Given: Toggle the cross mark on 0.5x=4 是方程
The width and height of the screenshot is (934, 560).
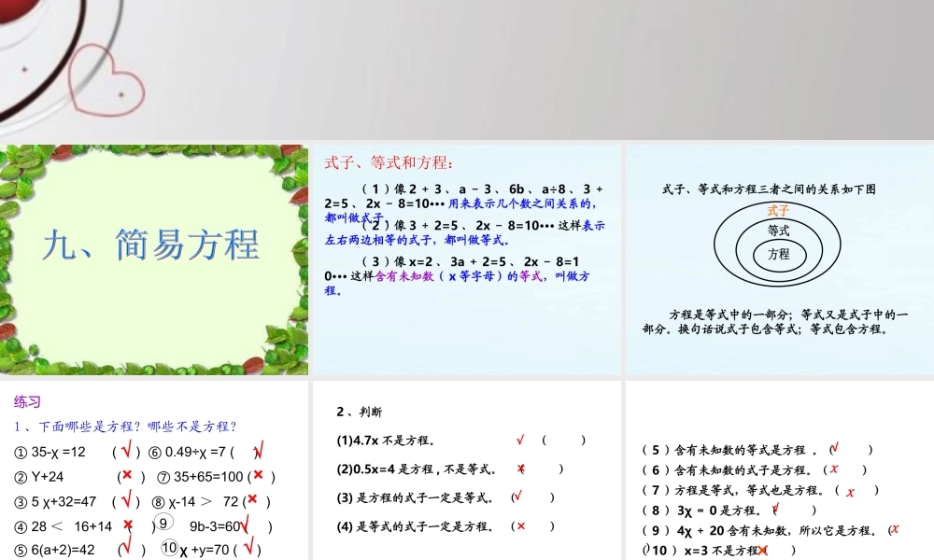Looking at the screenshot, I should pyautogui.click(x=520, y=466).
